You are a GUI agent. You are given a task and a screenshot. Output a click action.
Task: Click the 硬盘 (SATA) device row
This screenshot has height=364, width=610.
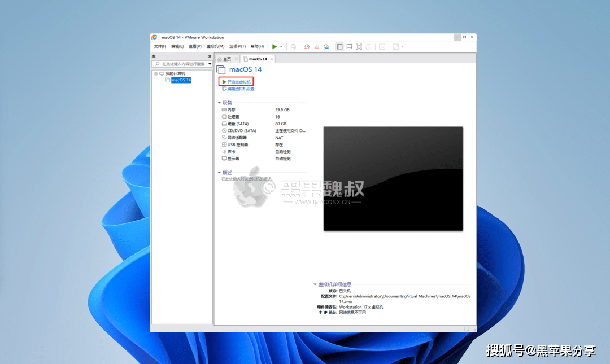[x=263, y=124]
